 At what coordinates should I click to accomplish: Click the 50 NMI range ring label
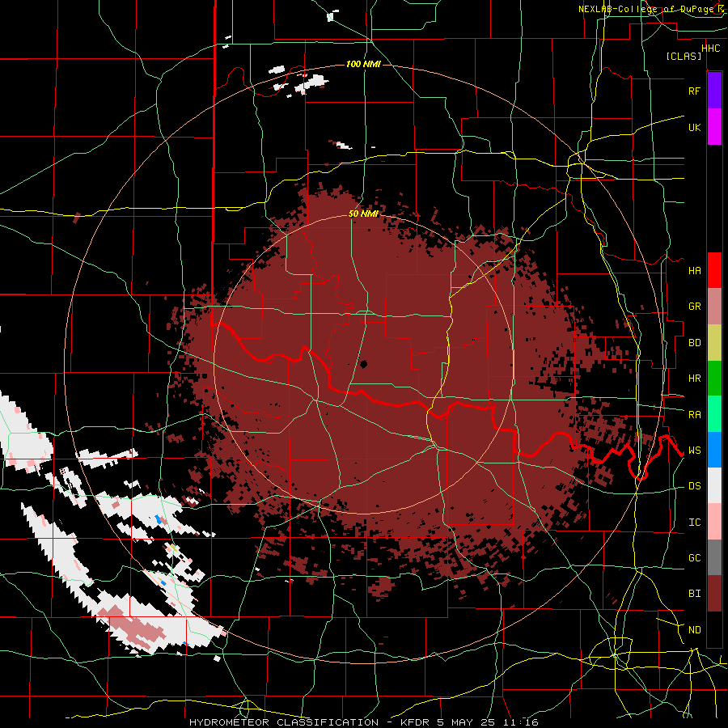[363, 214]
